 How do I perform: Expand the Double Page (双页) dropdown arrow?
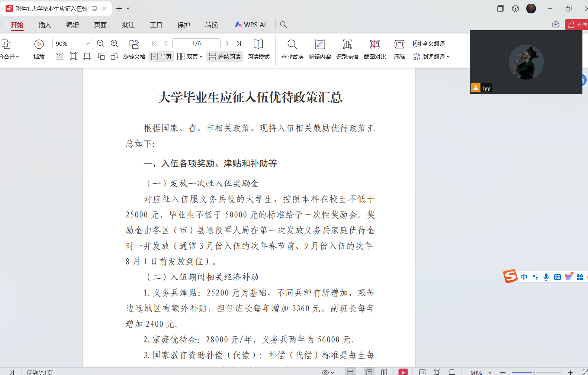coord(201,57)
